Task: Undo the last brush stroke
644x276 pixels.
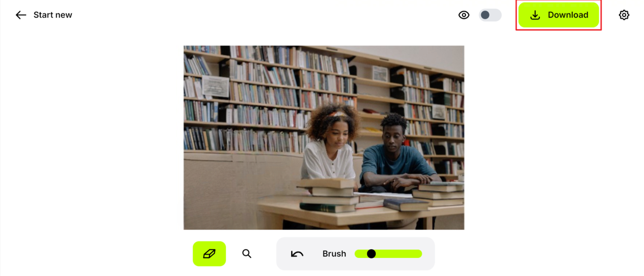Action: [x=297, y=254]
